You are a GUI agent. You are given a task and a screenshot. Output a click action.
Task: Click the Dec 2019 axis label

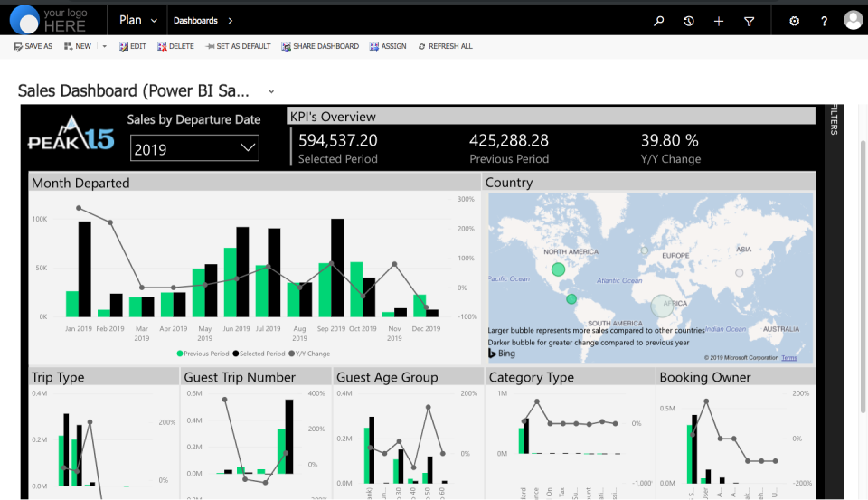426,329
